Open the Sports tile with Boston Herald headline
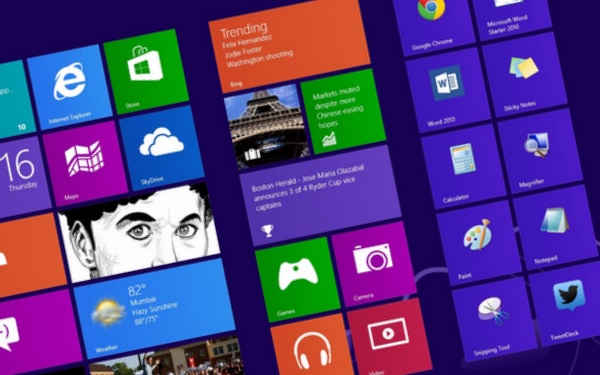Viewport: 600px width, 375px height. (320, 196)
